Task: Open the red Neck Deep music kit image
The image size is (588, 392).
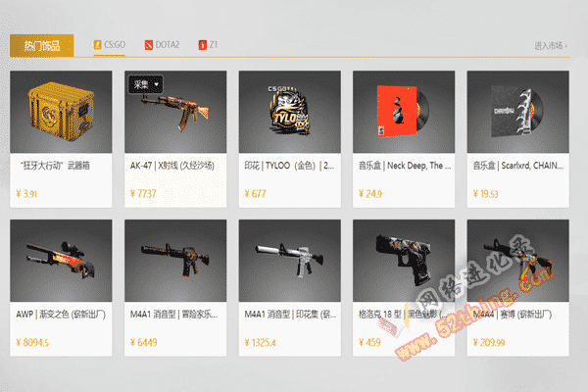Action: [x=404, y=112]
